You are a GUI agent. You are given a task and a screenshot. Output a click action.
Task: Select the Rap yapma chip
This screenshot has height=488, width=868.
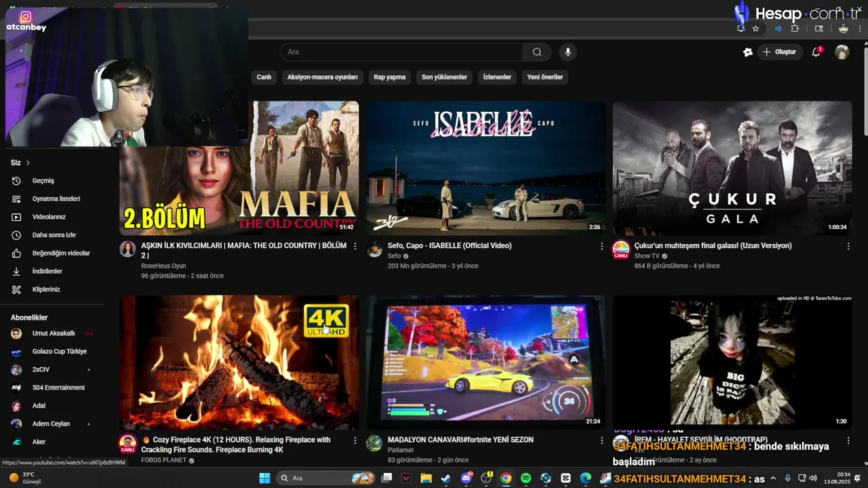[389, 77]
